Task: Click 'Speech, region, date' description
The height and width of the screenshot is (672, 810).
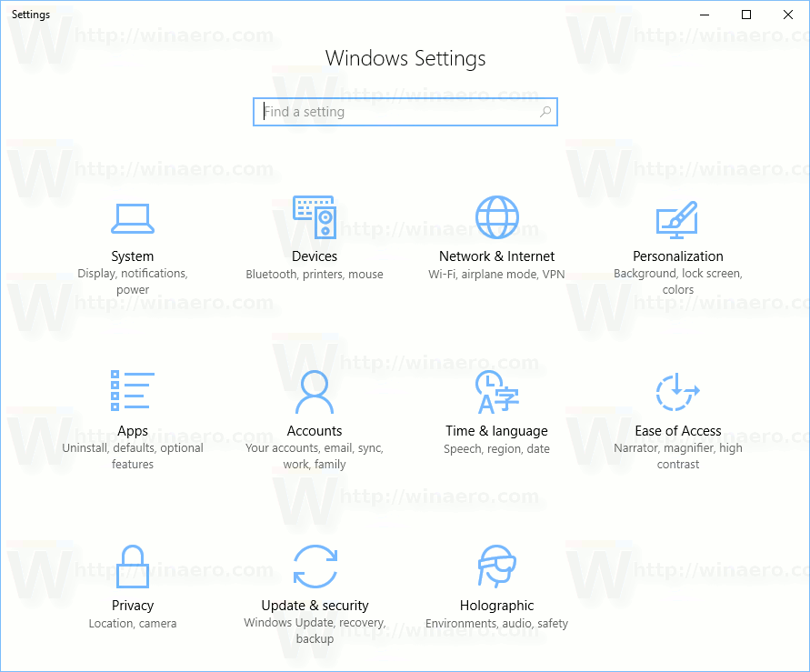Action: point(496,449)
